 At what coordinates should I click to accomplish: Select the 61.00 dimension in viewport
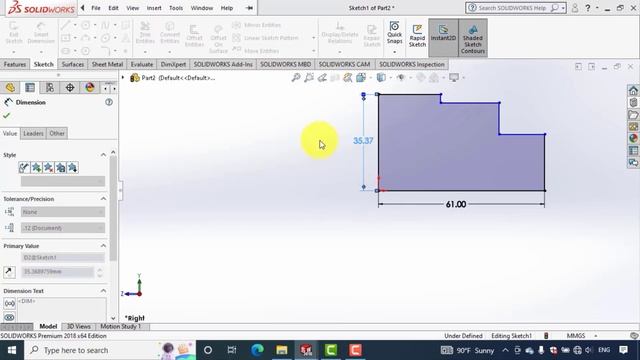456,204
